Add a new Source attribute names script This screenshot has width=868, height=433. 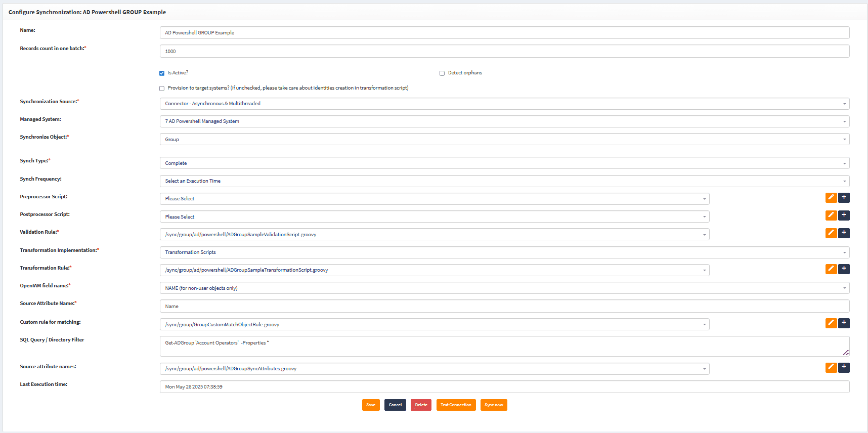844,368
